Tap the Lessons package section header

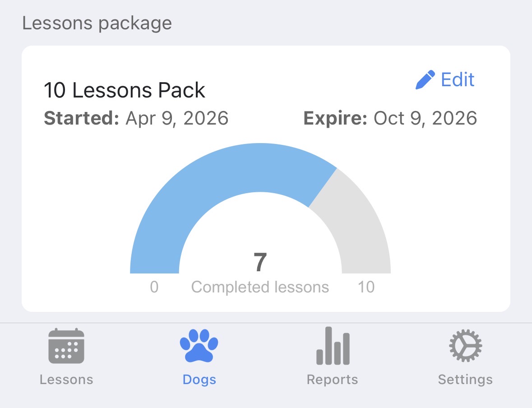tap(97, 22)
